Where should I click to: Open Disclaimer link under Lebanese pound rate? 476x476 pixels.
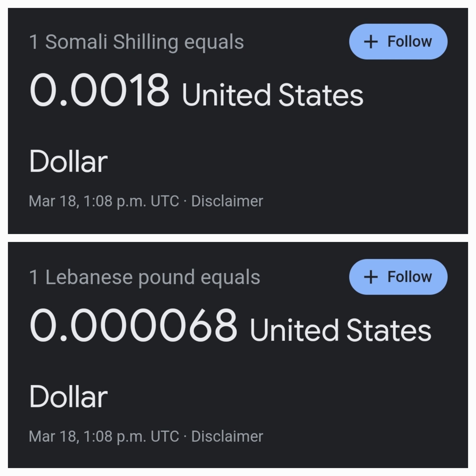227,436
